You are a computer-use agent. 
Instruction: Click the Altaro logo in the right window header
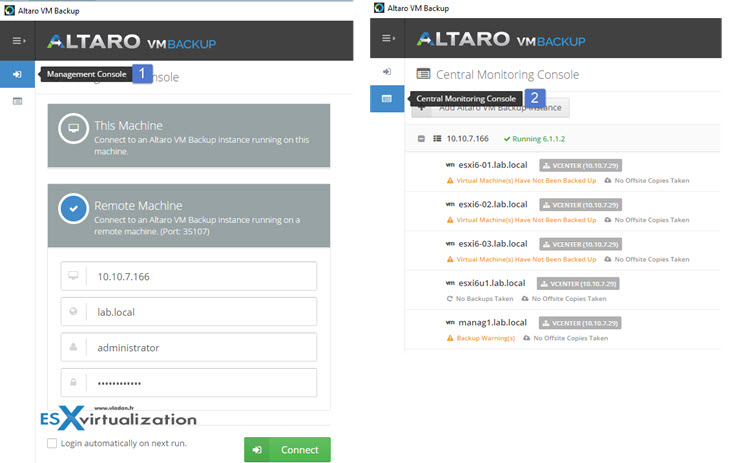click(501, 39)
